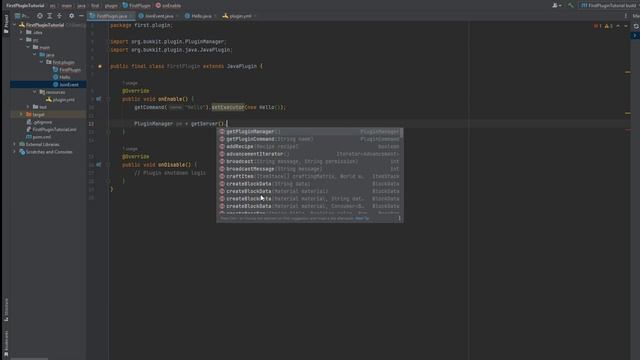The width and height of the screenshot is (640, 360).
Task: Select FirstPluginTutorial.iml in project tree
Action: [51, 129]
